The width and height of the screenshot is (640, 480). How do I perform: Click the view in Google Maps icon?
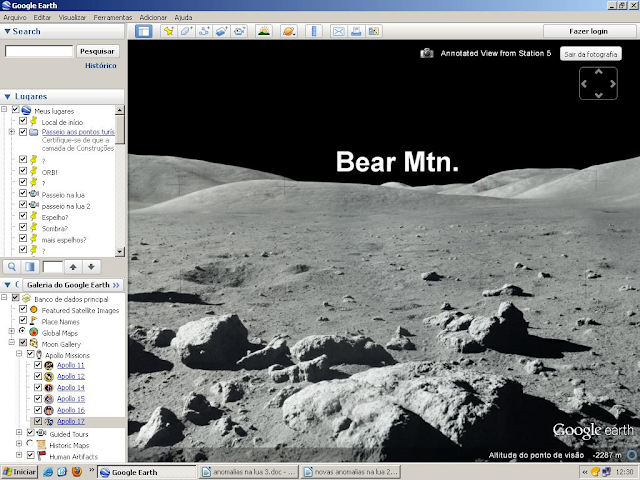373,31
